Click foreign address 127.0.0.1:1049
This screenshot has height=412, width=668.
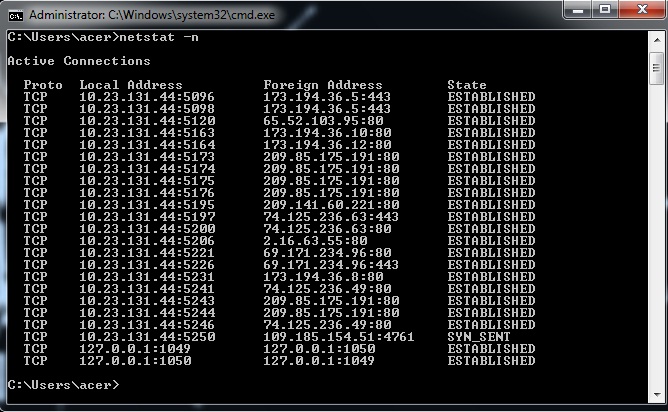(319, 360)
